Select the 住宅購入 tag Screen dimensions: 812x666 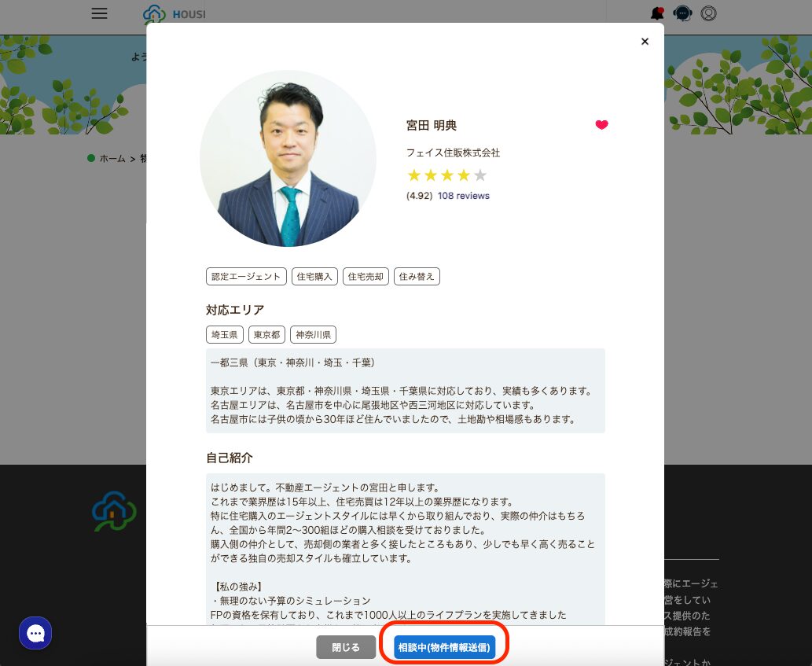[x=314, y=277]
